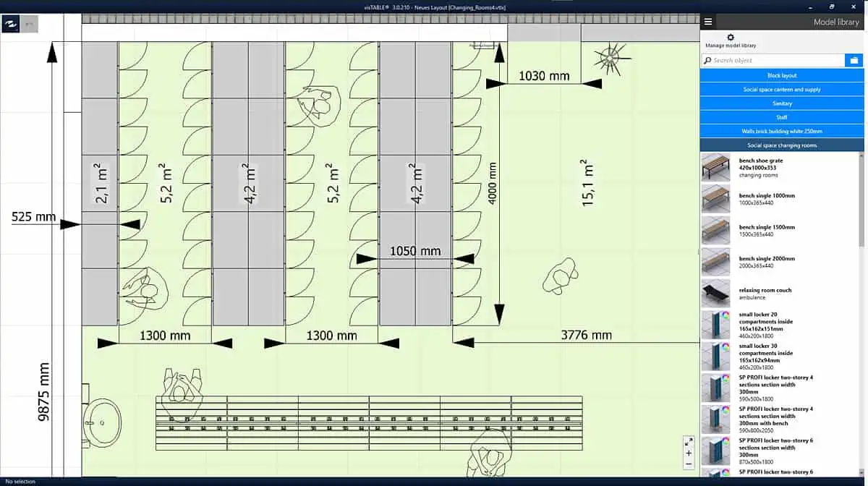The width and height of the screenshot is (868, 486).
Task: Click the Manage model library label
Action: click(731, 46)
